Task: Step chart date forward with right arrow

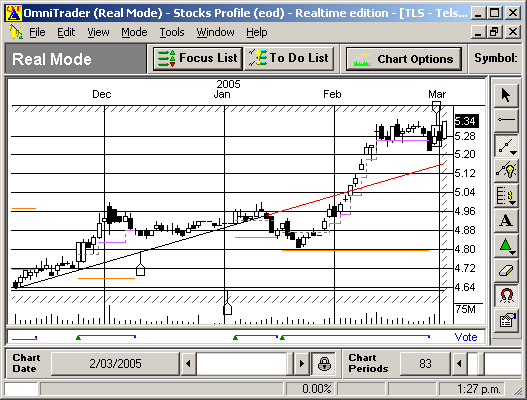Action: pos(301,364)
